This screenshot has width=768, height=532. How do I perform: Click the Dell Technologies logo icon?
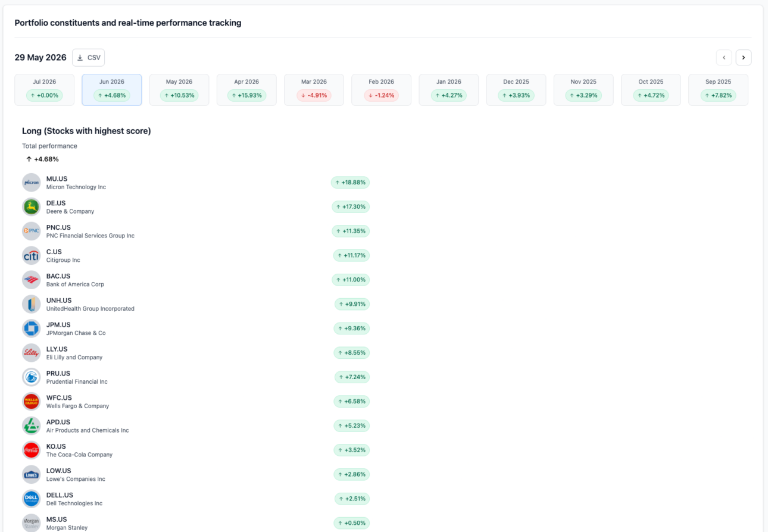[x=31, y=499]
